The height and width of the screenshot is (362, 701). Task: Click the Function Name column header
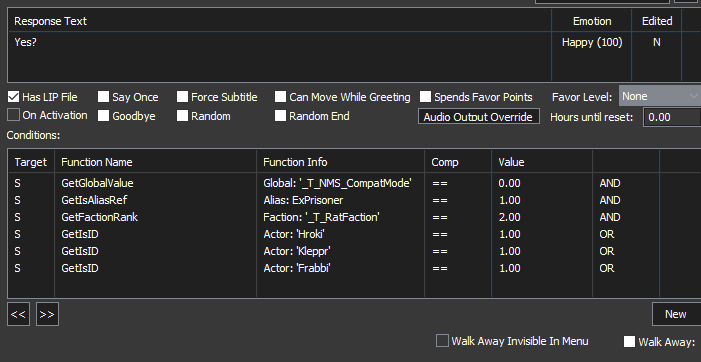tap(156, 162)
